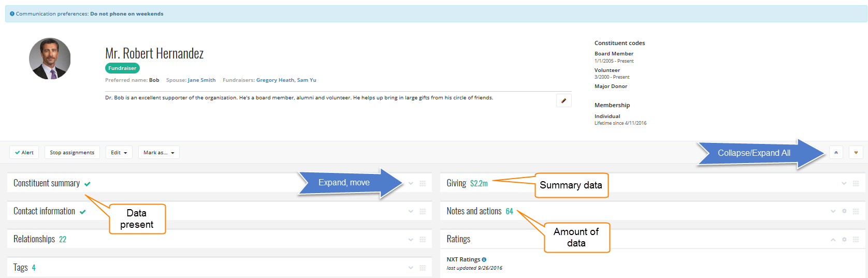868x278 pixels.
Task: Click Robert Hernandez's profile photo
Action: point(50,58)
